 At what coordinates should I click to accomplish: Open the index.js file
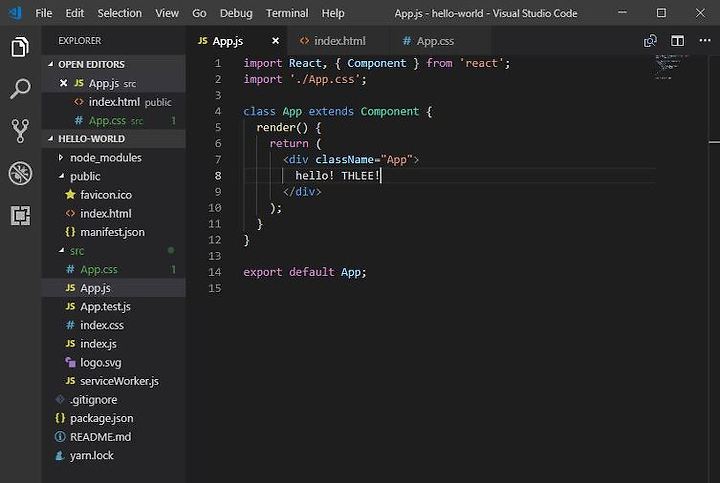pyautogui.click(x=114, y=343)
